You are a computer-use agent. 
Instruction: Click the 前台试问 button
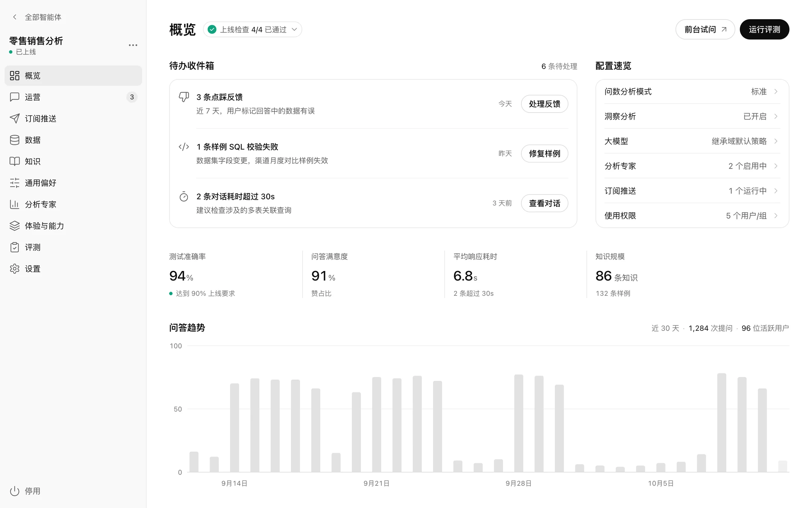pyautogui.click(x=705, y=29)
